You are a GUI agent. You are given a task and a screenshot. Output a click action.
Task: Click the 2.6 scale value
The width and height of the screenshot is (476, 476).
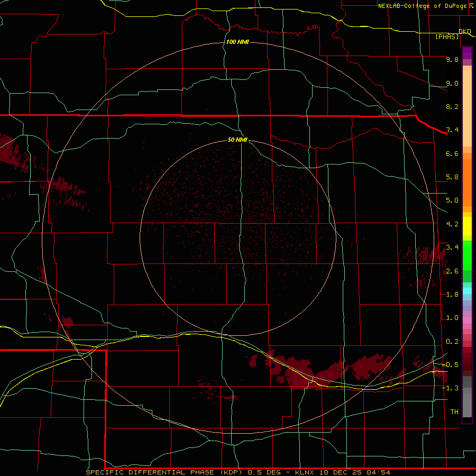click(452, 271)
